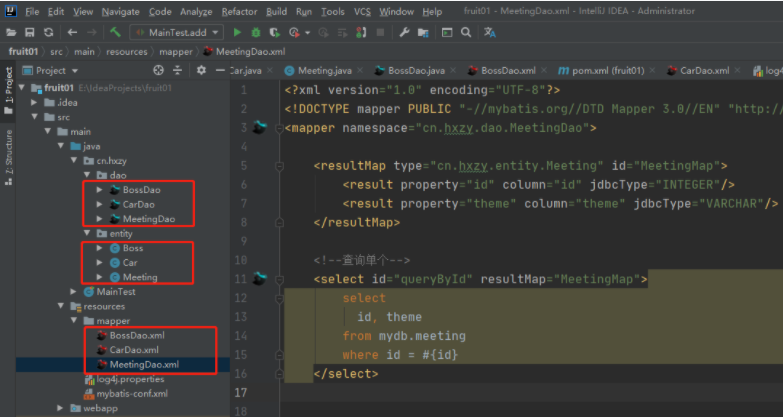Viewport: 783px width, 417px height.
Task: Open Settings via the wrench icon
Action: 404,32
